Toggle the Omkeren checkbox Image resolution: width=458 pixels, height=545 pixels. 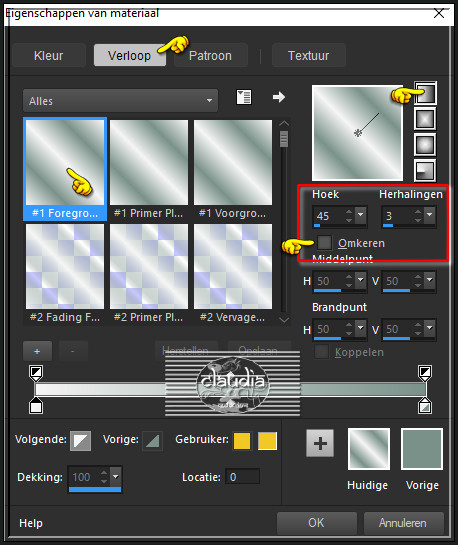point(325,243)
